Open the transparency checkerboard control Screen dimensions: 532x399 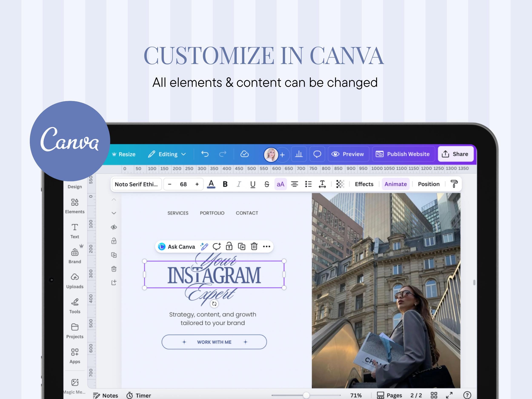[x=340, y=184]
